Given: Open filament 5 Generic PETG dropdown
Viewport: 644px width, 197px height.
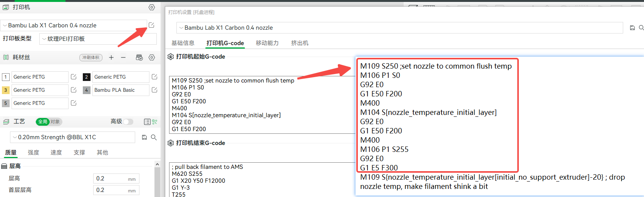Looking at the screenshot, I should click(x=40, y=103).
